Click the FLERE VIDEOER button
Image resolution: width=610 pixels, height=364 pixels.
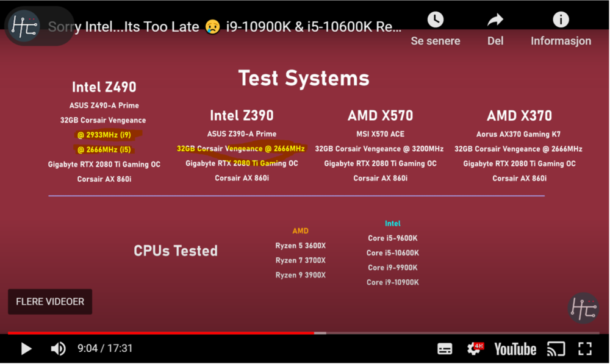(x=50, y=301)
